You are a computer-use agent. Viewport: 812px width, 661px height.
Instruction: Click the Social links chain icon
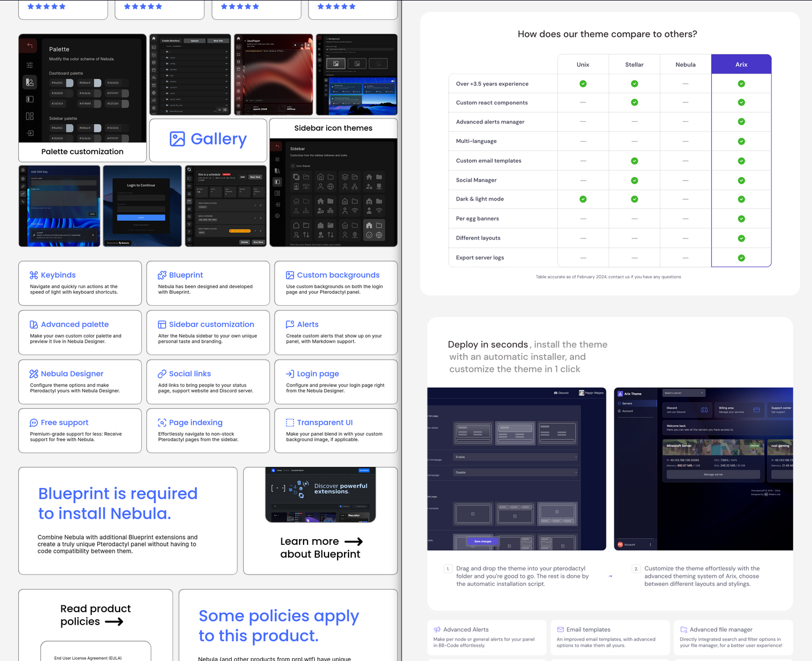tap(162, 374)
